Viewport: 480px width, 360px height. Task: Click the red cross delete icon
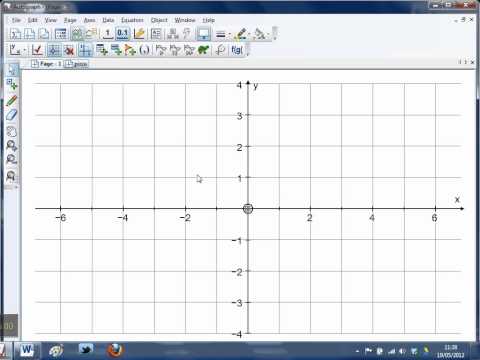[69, 50]
